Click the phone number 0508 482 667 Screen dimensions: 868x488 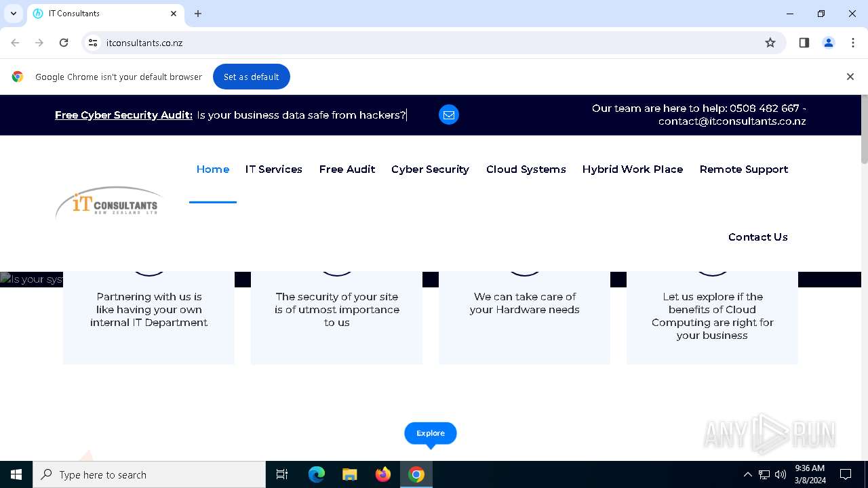(x=764, y=108)
